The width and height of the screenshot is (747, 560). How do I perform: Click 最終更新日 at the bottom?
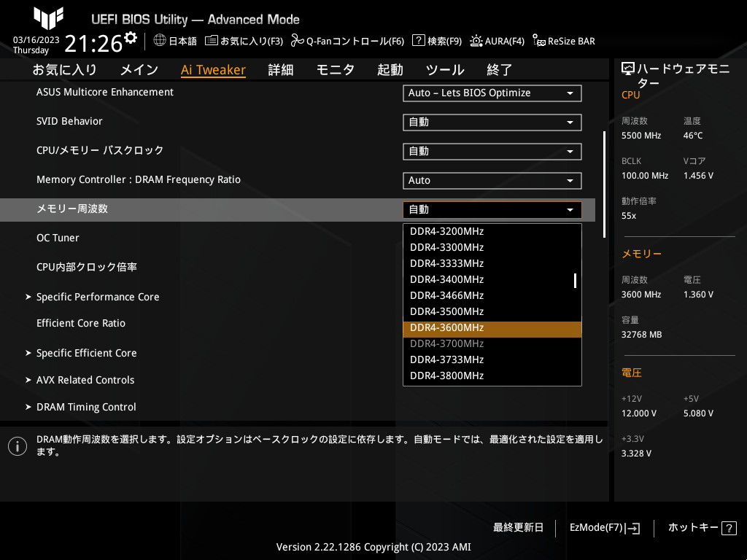[x=518, y=528]
